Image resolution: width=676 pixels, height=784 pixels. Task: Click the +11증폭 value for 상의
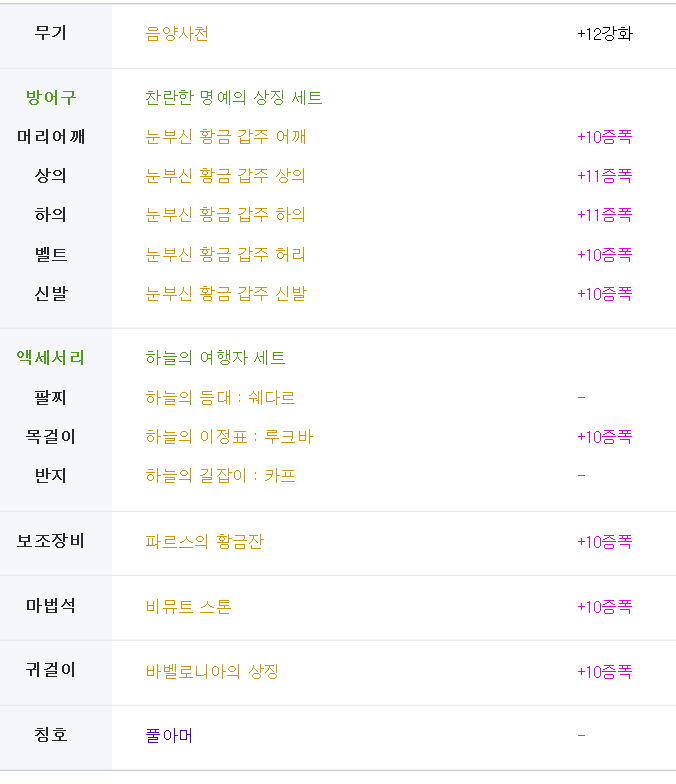click(604, 176)
